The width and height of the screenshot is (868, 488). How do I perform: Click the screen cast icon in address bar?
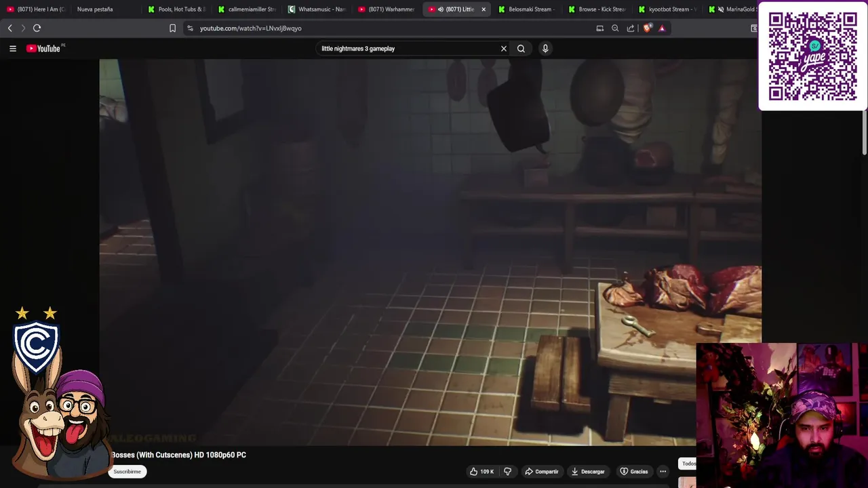click(599, 28)
